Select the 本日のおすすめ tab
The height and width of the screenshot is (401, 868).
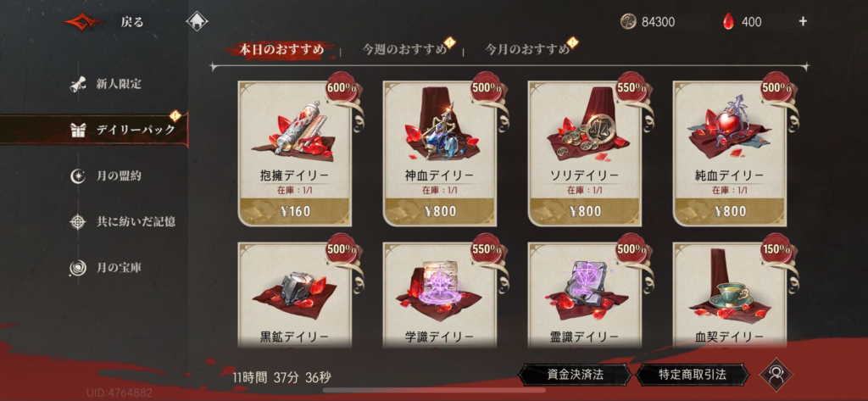point(281,49)
